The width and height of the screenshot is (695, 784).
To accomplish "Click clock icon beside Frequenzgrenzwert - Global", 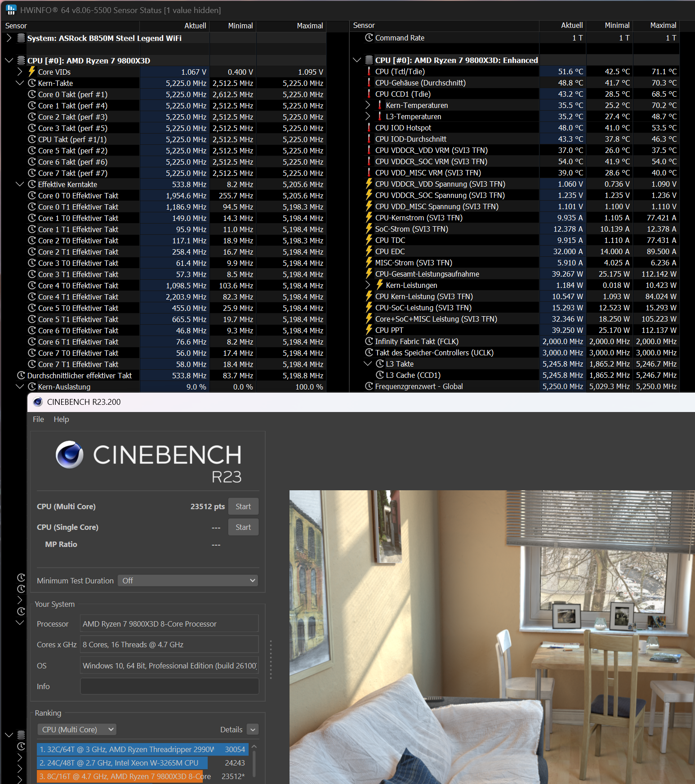I will point(369,386).
